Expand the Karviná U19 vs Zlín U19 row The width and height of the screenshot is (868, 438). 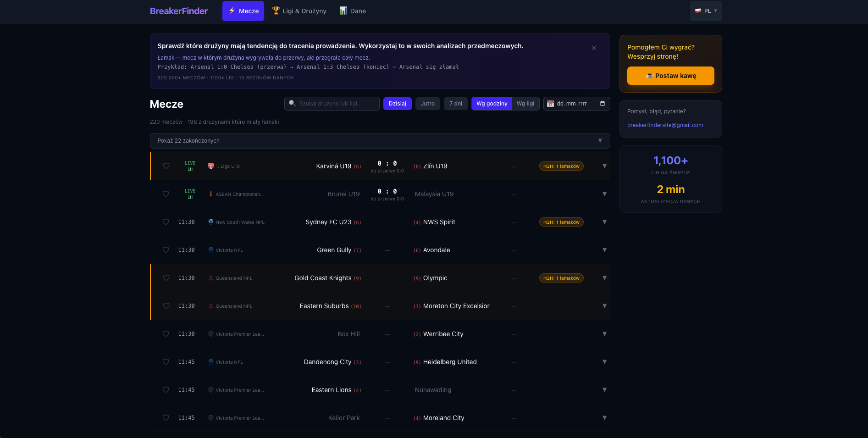point(604,166)
